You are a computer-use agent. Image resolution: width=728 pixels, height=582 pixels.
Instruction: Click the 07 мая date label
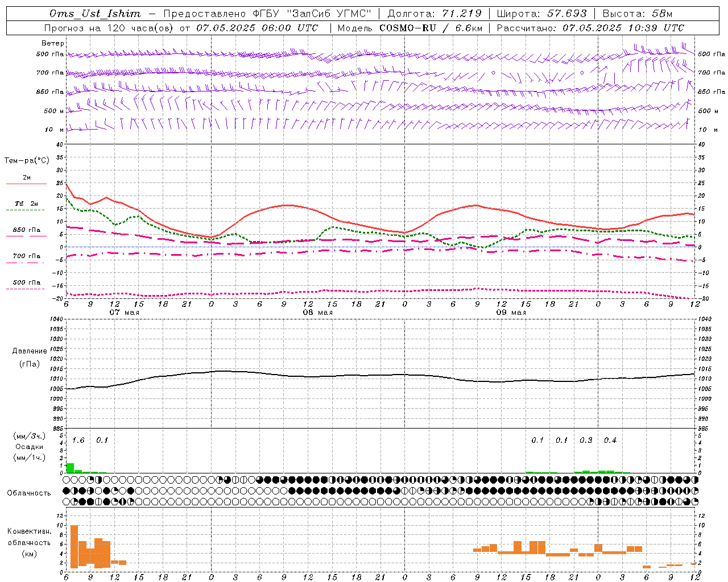pos(125,313)
